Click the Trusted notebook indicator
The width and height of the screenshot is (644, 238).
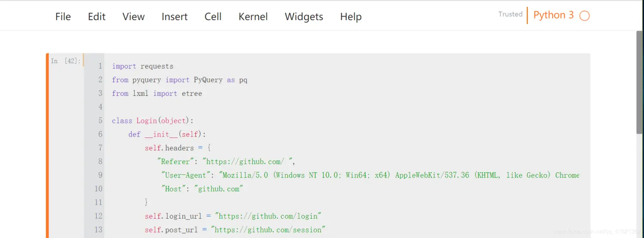(x=510, y=14)
